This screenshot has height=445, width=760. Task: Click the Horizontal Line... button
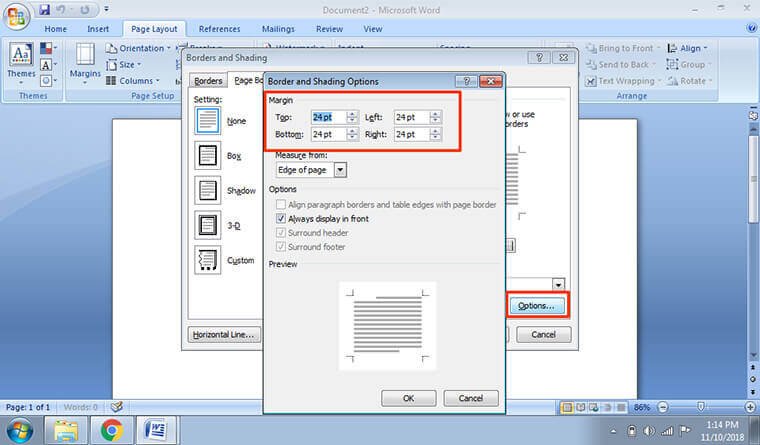click(x=223, y=334)
